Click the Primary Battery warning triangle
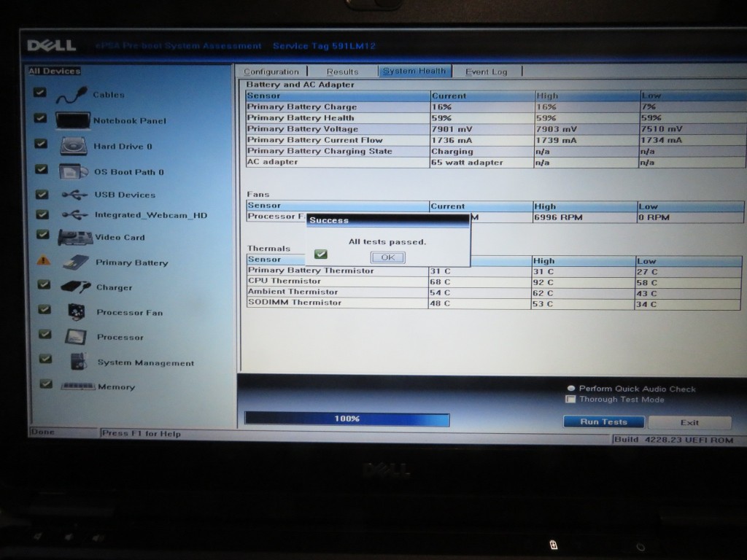 (x=43, y=260)
